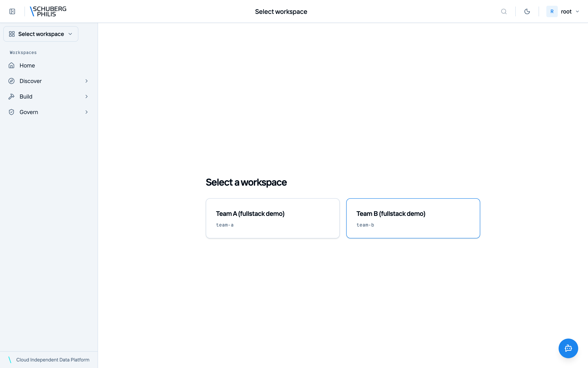588x368 pixels.
Task: Select the Team A (fullstack demo) card
Action: pos(273,218)
